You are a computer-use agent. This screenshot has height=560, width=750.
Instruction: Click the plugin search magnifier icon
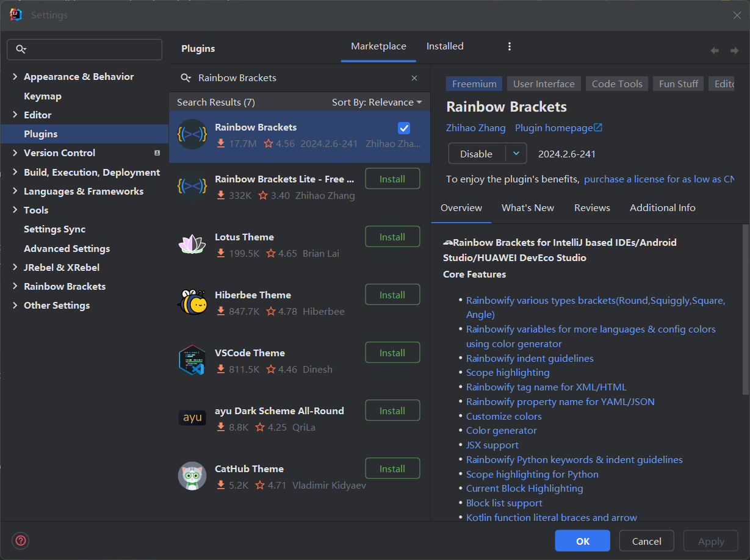point(186,78)
